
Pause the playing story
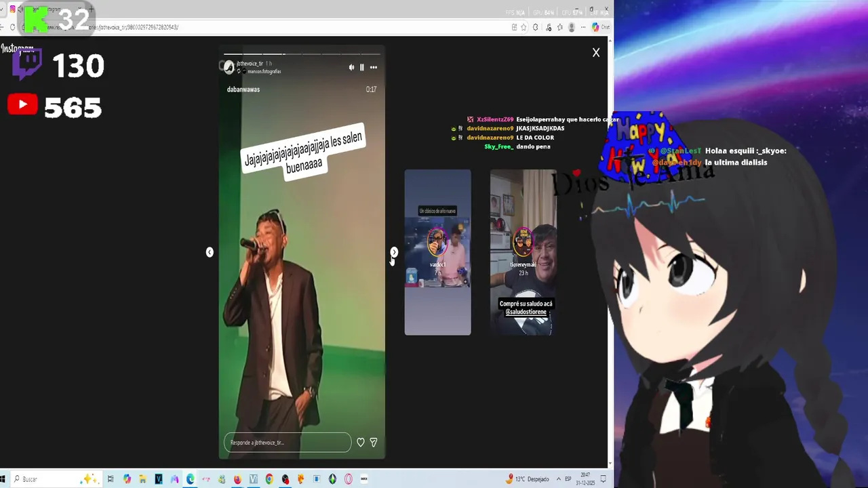tap(361, 67)
